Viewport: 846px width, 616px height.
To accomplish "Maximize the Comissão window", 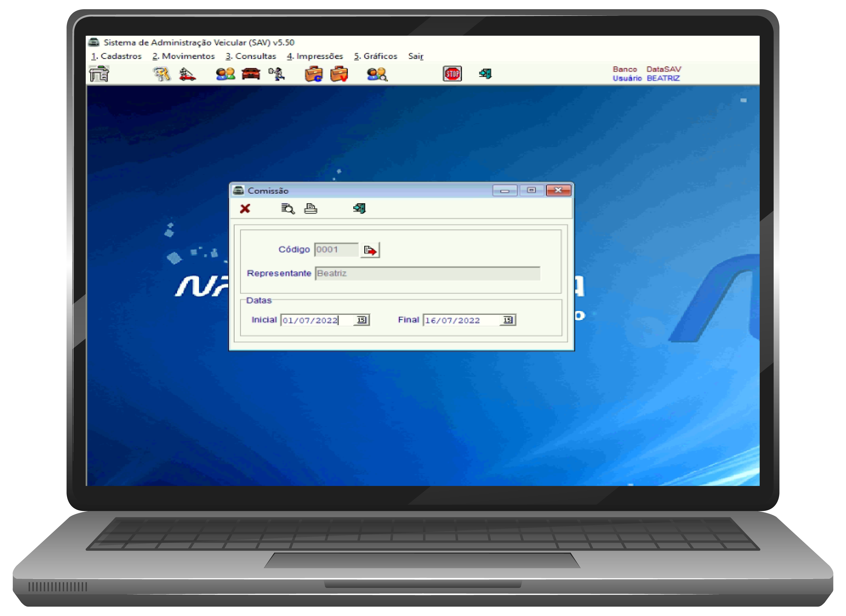I will (x=531, y=190).
